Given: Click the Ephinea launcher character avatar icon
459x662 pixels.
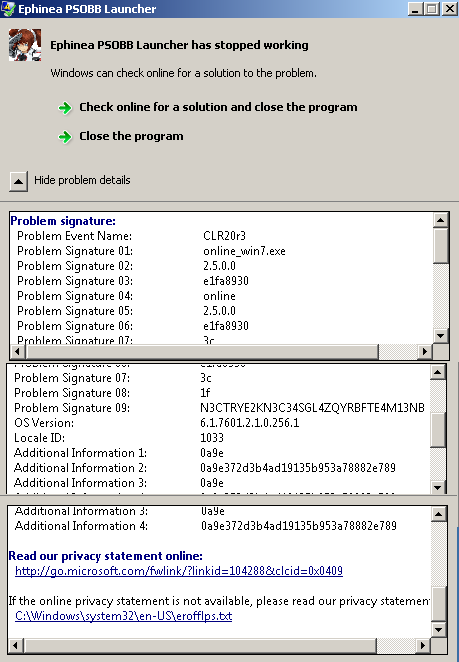Looking at the screenshot, I should click(25, 45).
